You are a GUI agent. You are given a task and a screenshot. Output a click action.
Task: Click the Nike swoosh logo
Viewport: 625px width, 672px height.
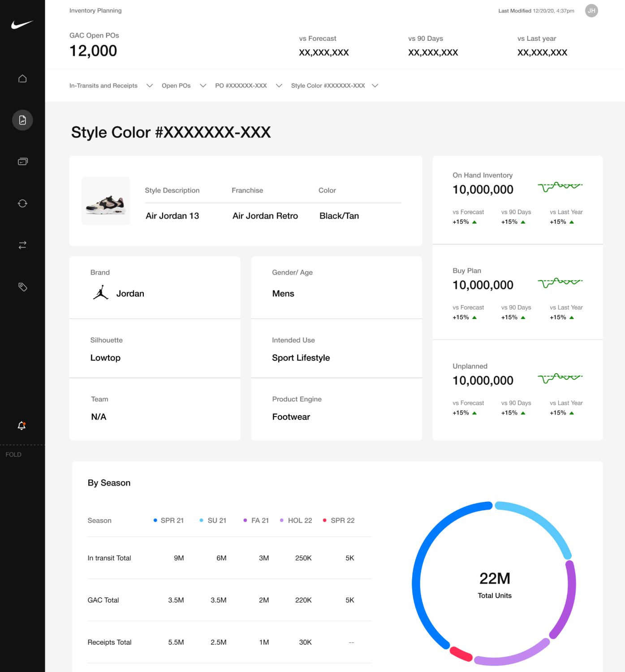click(x=22, y=25)
